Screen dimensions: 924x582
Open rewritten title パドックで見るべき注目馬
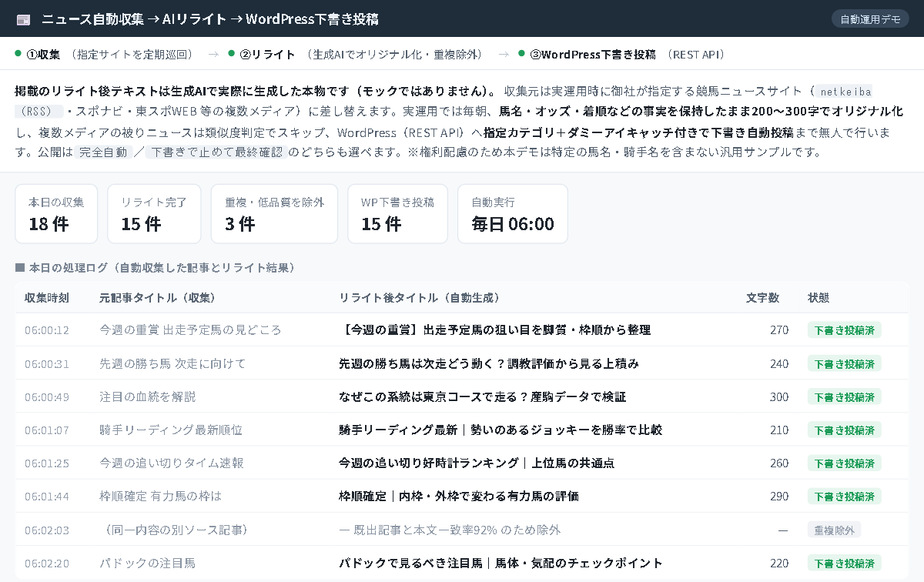click(500, 563)
